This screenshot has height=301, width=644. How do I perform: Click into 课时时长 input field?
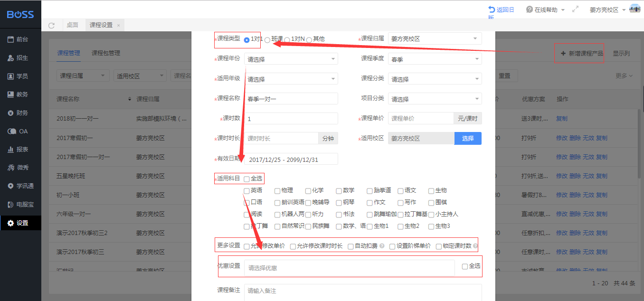pyautogui.click(x=281, y=138)
